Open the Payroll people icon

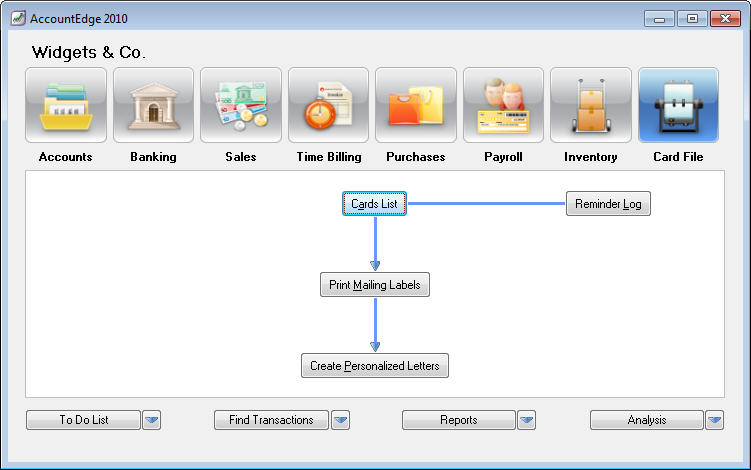point(503,105)
